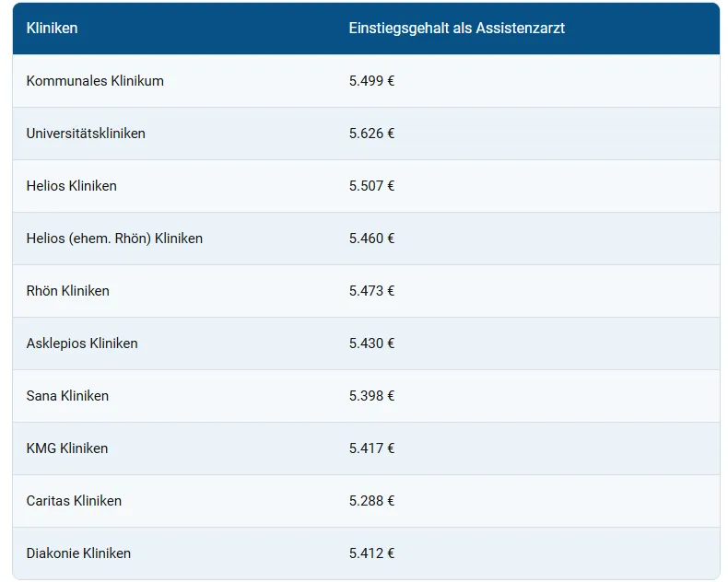Select the 5.460 € salary cell

coord(371,239)
